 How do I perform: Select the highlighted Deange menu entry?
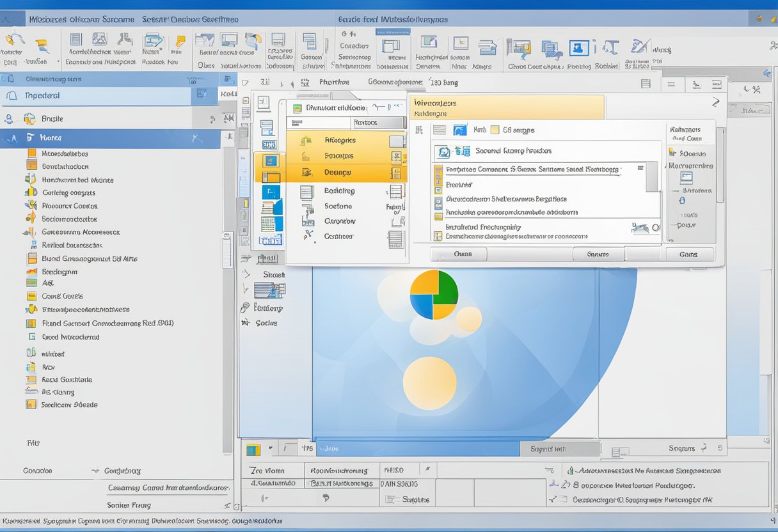click(338, 173)
